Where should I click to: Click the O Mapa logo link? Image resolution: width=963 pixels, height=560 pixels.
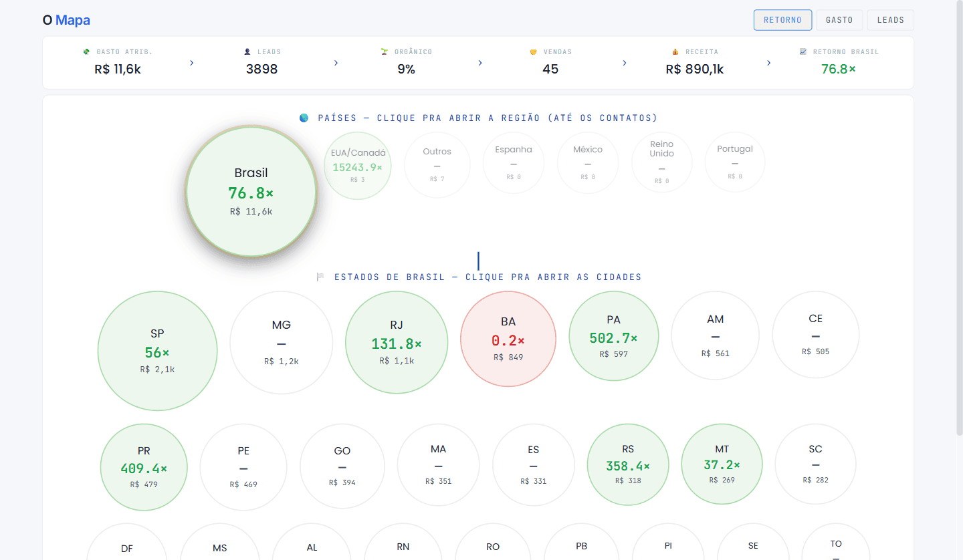[66, 20]
